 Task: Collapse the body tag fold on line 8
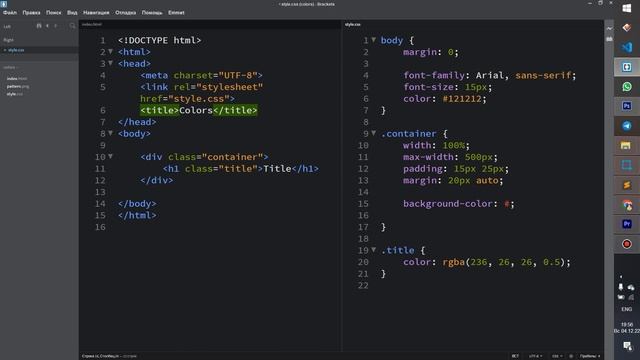[x=110, y=133]
